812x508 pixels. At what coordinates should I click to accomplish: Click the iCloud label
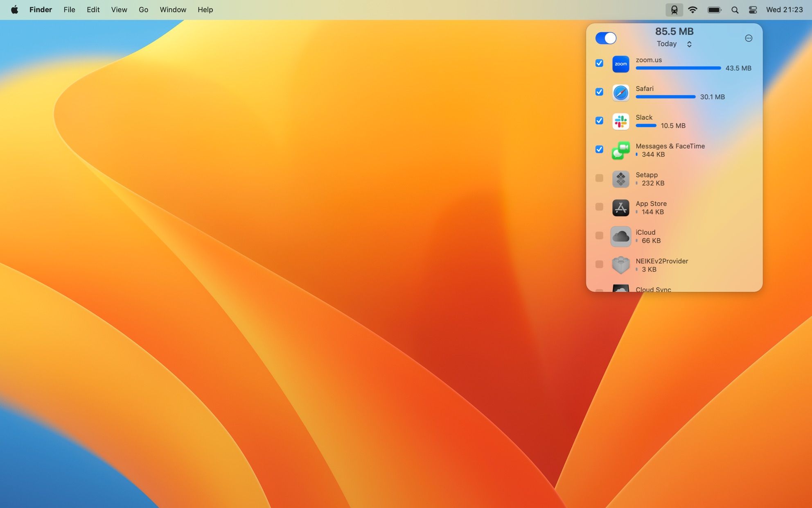coord(645,232)
